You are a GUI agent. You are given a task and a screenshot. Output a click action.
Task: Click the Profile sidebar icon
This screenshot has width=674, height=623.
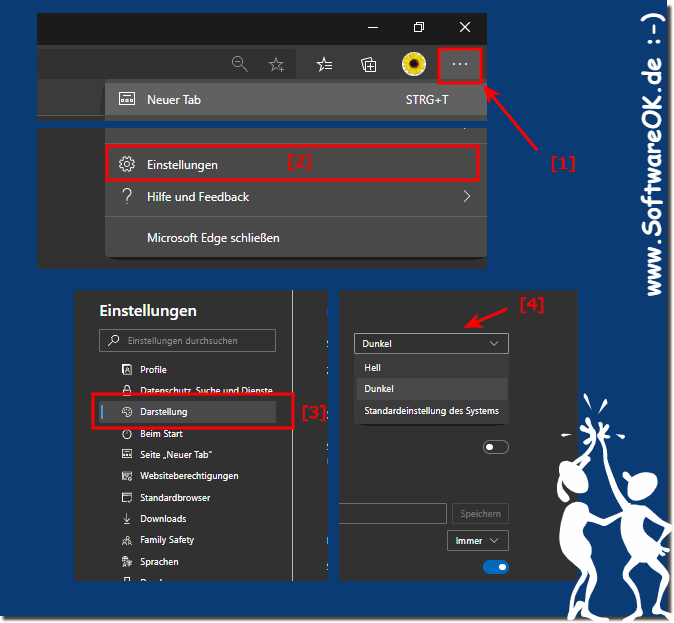[x=127, y=369]
